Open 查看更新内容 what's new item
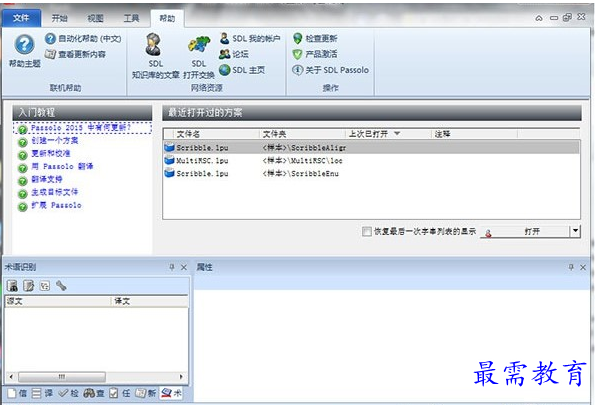This screenshot has height=405, width=595. [75, 54]
